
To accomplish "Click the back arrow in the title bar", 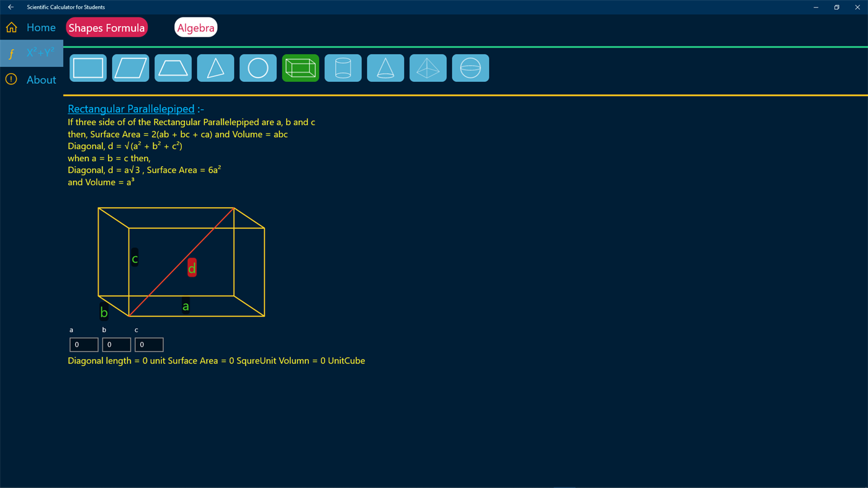I will 9,7.
